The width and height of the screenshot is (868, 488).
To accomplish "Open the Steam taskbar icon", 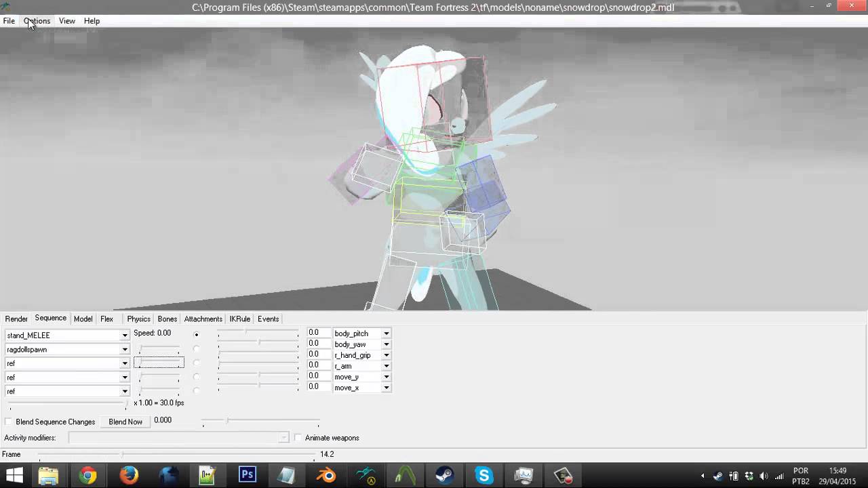I will pos(445,476).
